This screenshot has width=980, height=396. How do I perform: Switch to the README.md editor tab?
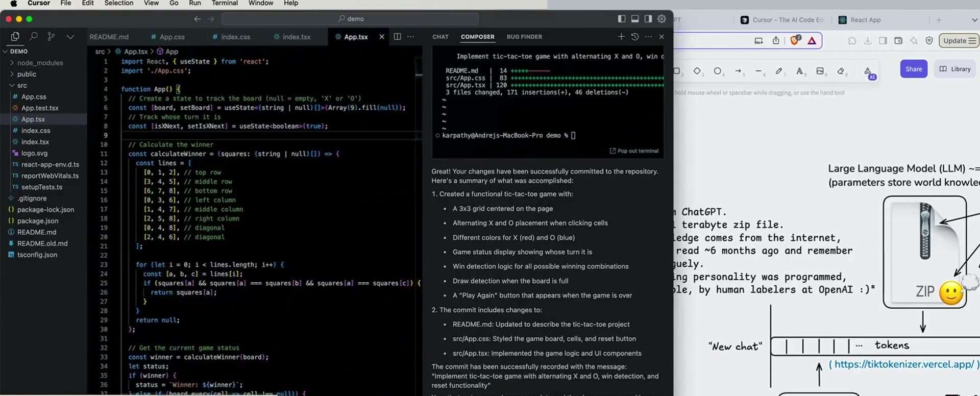[109, 37]
